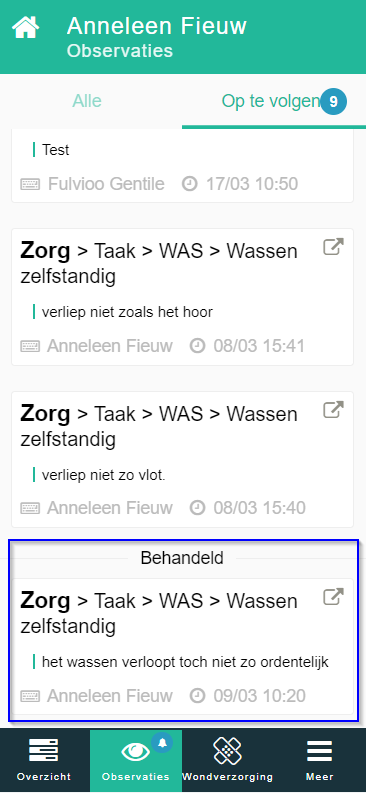Open external link icon on 15:40 observation
The width and height of the screenshot is (366, 793).
[333, 409]
